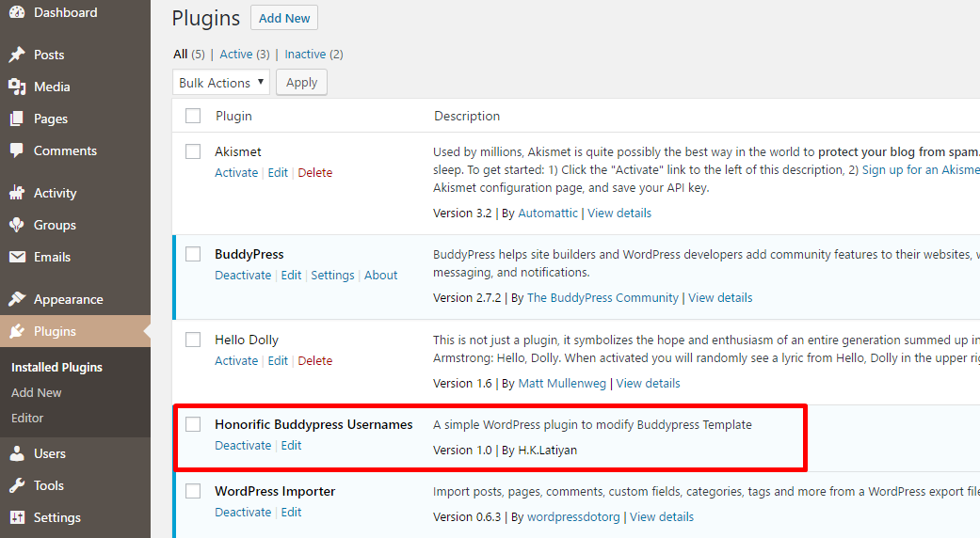Click the Comments bubble icon
Screen dimensions: 980x538
(17, 150)
